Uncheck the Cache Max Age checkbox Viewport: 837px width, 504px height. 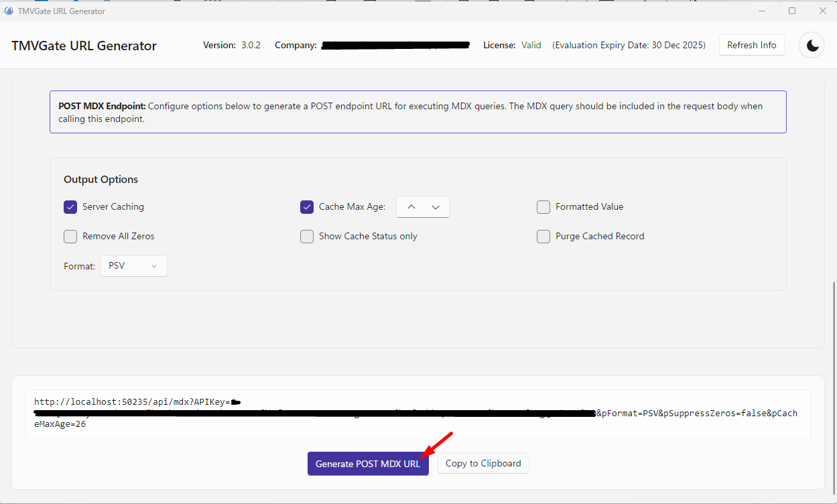click(x=307, y=207)
